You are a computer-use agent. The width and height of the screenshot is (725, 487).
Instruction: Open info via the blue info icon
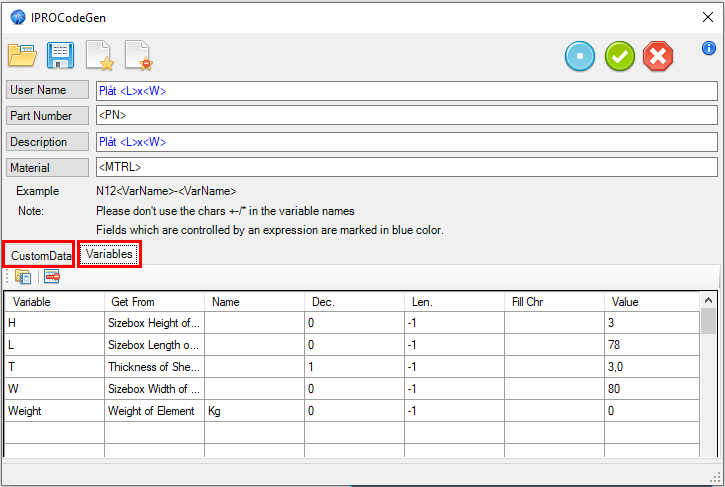point(708,48)
